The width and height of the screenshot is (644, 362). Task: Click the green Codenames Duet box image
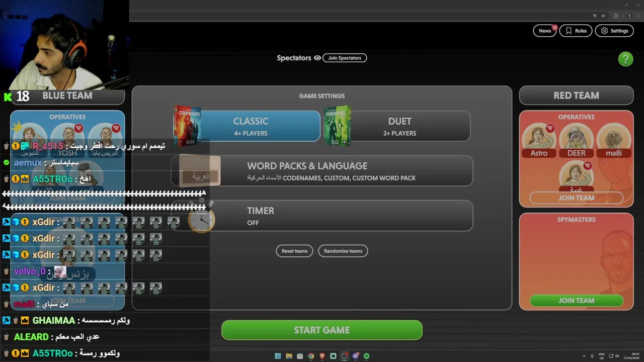[337, 126]
